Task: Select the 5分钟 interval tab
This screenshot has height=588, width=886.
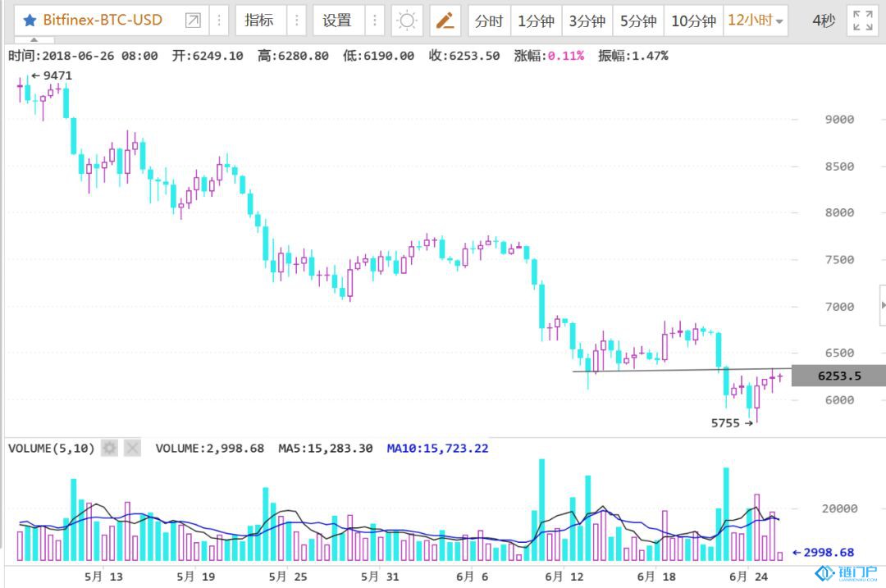Action: pyautogui.click(x=638, y=21)
